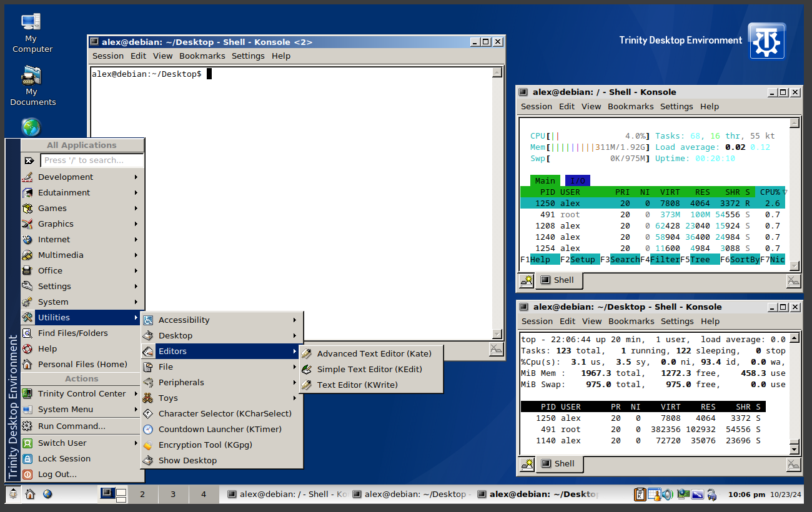Click new session icon in htop Konsole
This screenshot has height=512, width=812.
527,280
